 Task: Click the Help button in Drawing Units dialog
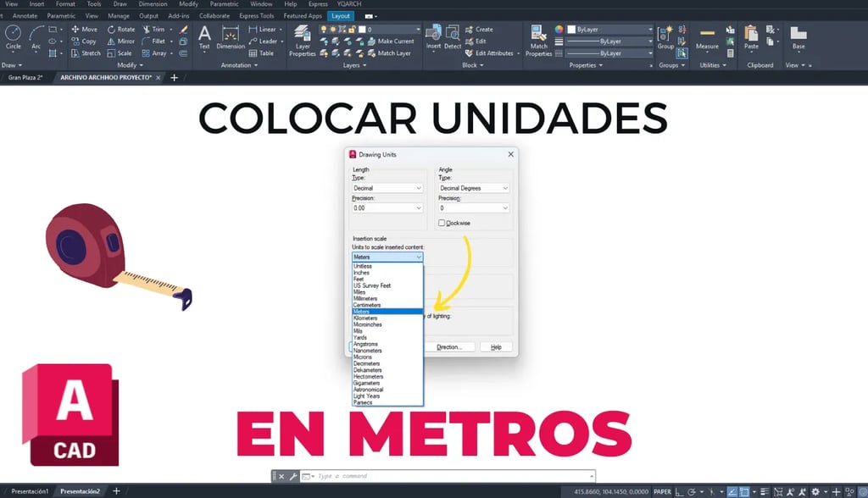496,346
